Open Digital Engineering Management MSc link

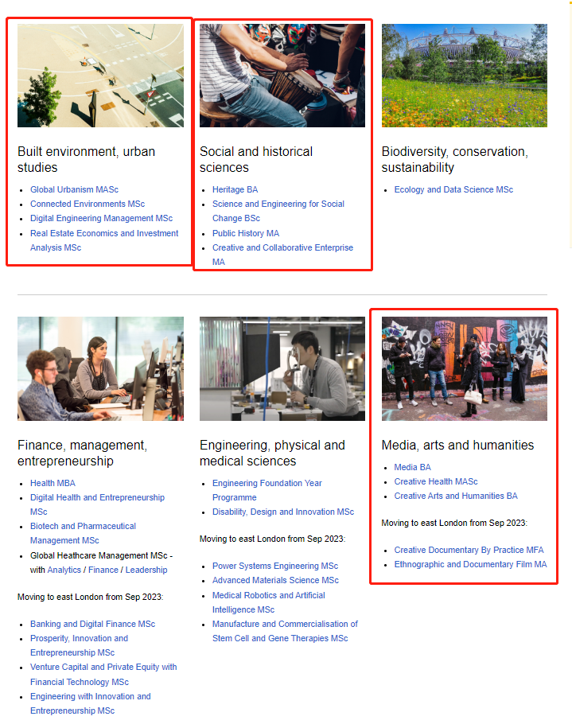101,218
